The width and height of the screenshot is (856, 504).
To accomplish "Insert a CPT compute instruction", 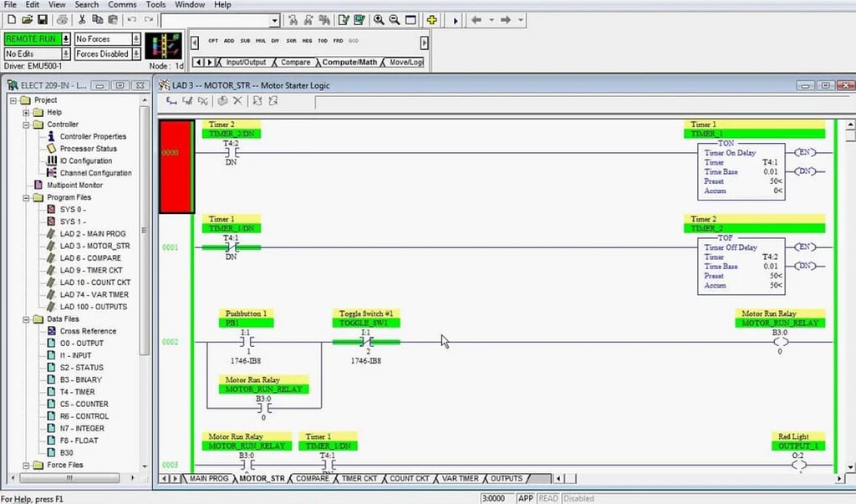I will tap(212, 39).
